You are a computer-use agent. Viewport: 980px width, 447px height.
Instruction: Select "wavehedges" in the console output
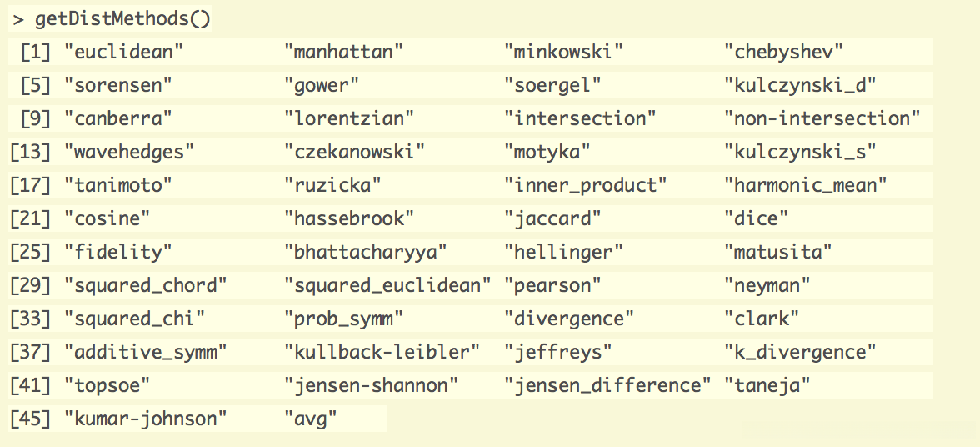(129, 152)
